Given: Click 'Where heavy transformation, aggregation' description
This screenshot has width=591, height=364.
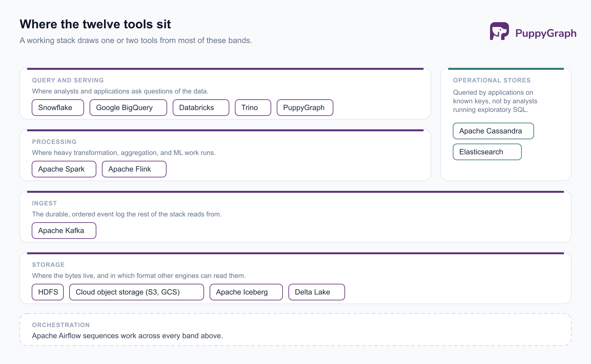Looking at the screenshot, I should point(124,153).
